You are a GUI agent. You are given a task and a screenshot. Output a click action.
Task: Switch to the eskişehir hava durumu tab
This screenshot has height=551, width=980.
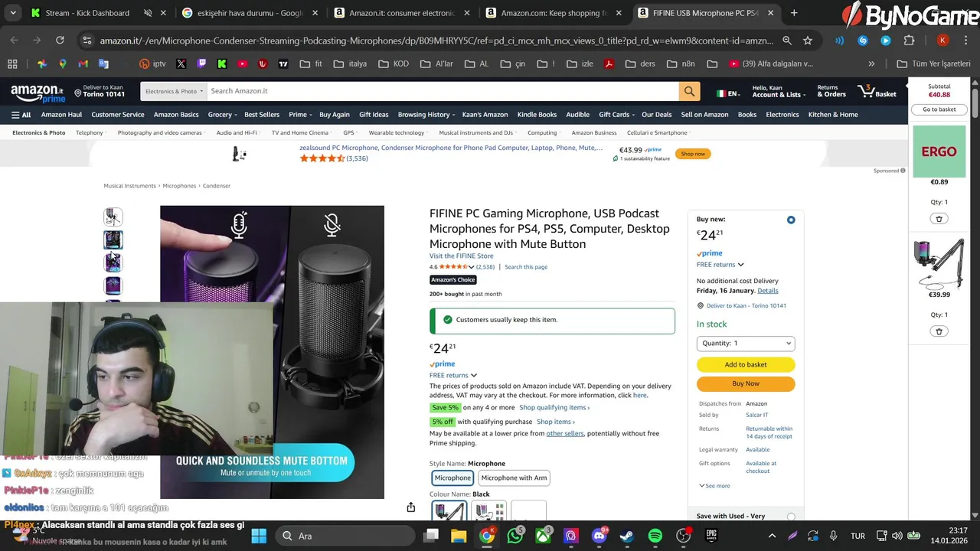[x=250, y=13]
